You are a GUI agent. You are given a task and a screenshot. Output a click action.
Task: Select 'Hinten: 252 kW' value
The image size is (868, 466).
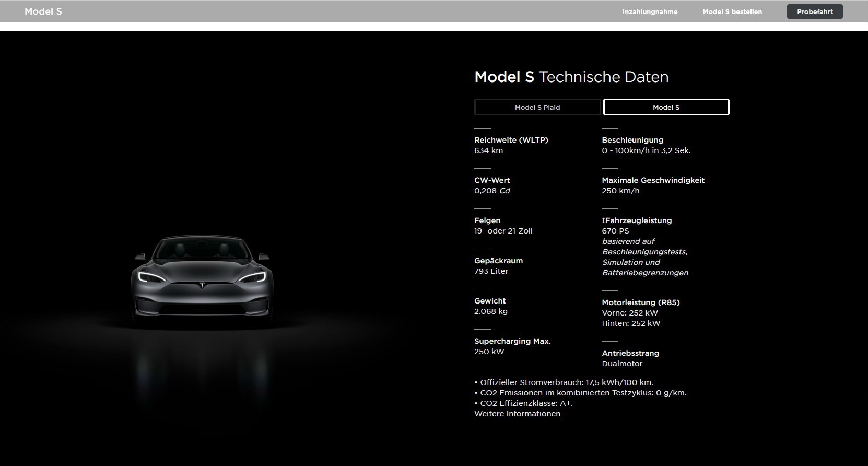631,323
